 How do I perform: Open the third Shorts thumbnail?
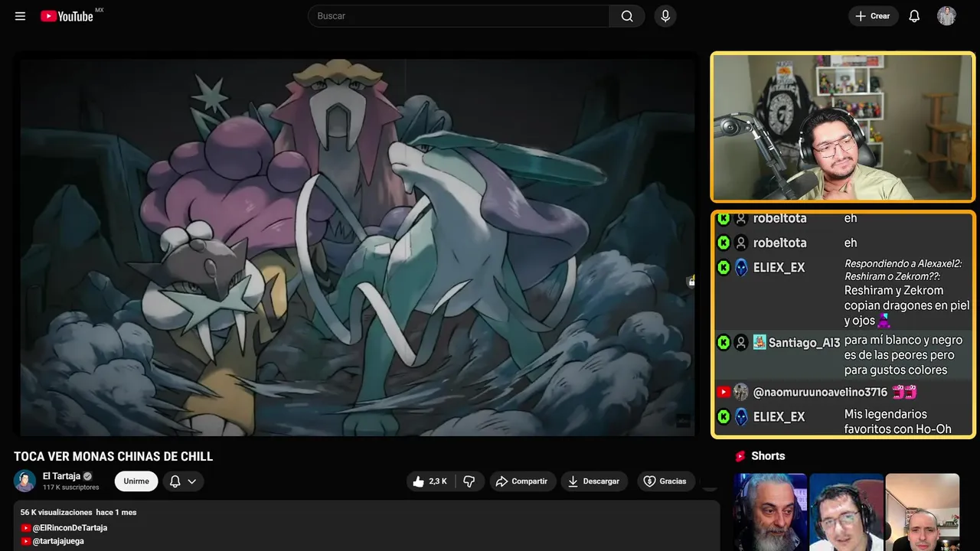(x=922, y=512)
